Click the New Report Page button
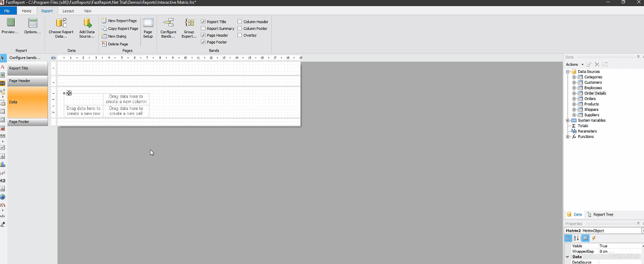The height and width of the screenshot is (264, 644). [x=119, y=21]
